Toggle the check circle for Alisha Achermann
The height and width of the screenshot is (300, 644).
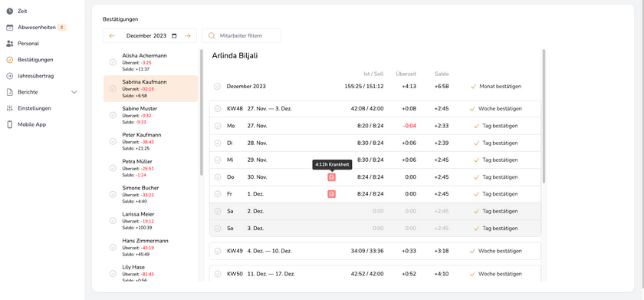[113, 62]
